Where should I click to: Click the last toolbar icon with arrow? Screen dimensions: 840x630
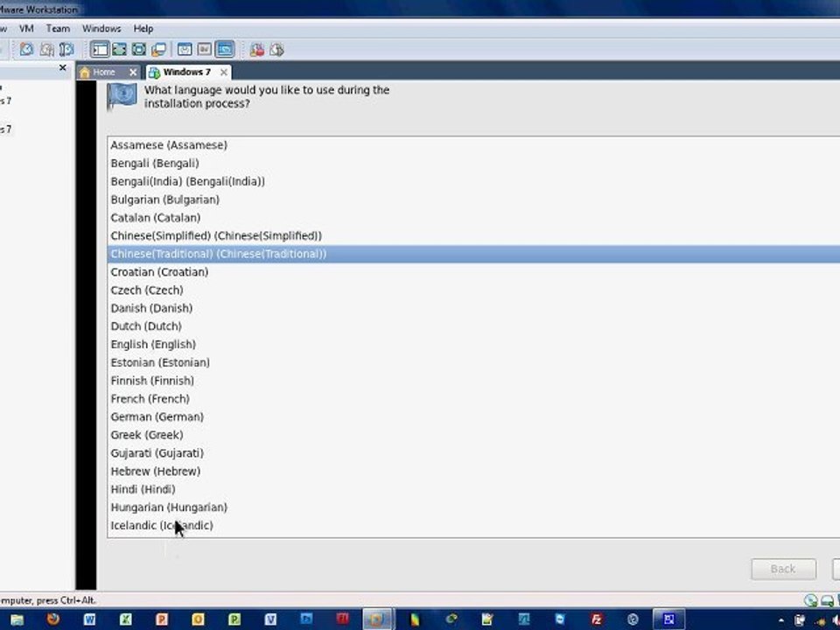point(277,50)
